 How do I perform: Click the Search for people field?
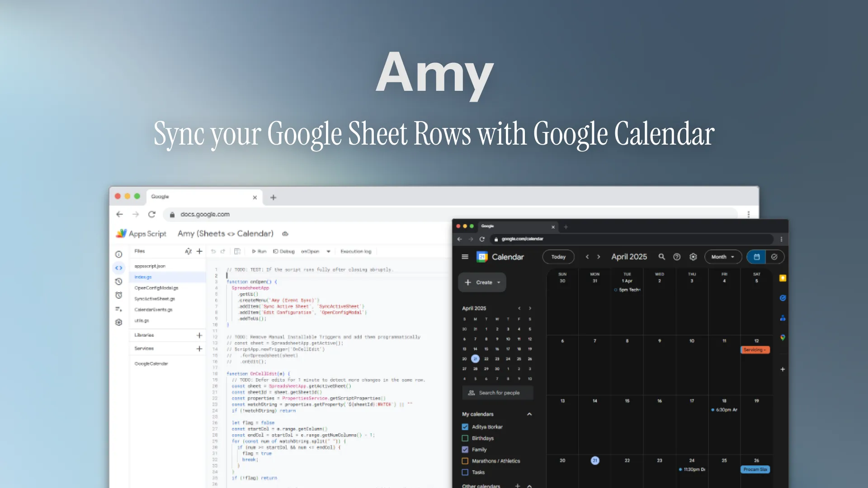point(498,393)
